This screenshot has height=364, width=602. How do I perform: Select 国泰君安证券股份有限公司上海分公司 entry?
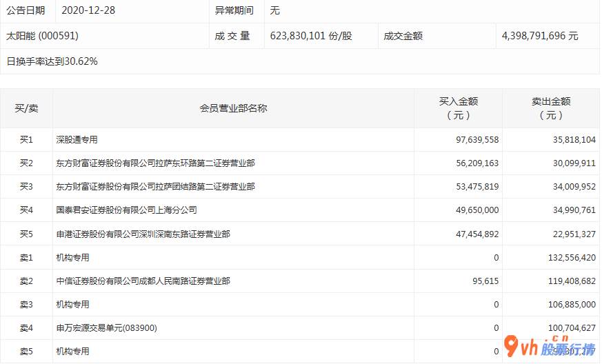point(126,210)
